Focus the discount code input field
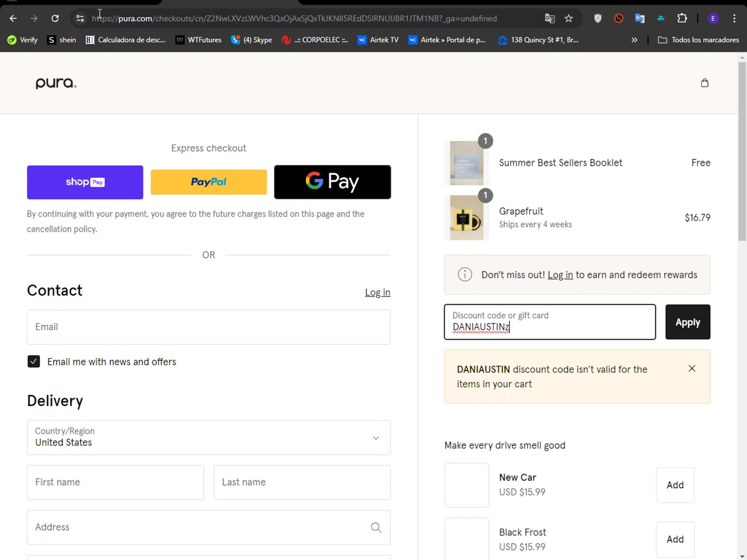747x560 pixels. [x=550, y=322]
